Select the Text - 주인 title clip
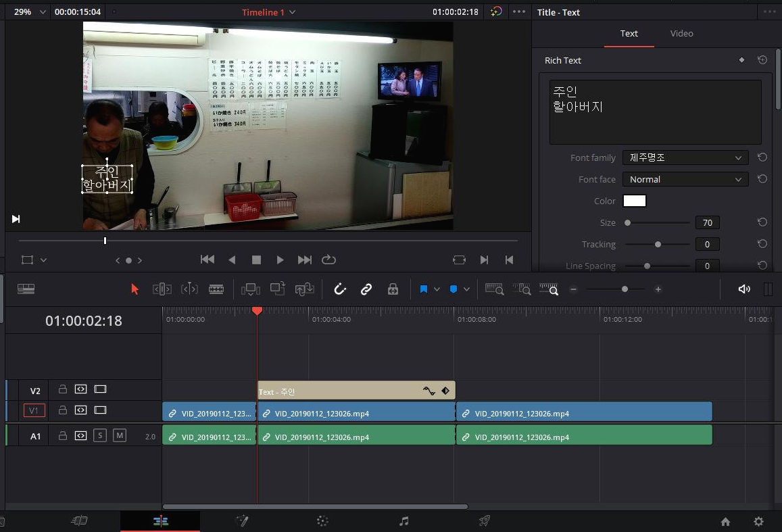The image size is (782, 532). point(356,391)
